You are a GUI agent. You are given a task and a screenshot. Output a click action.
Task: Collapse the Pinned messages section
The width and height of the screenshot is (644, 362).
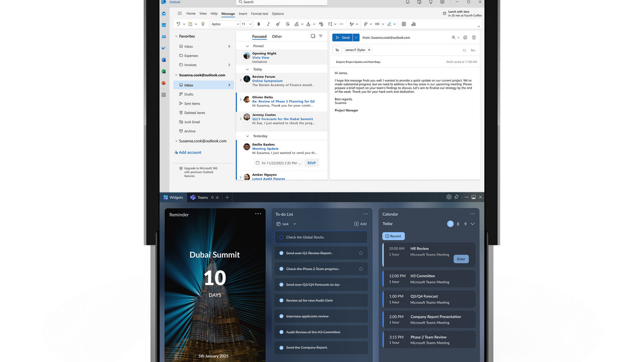pyautogui.click(x=248, y=46)
